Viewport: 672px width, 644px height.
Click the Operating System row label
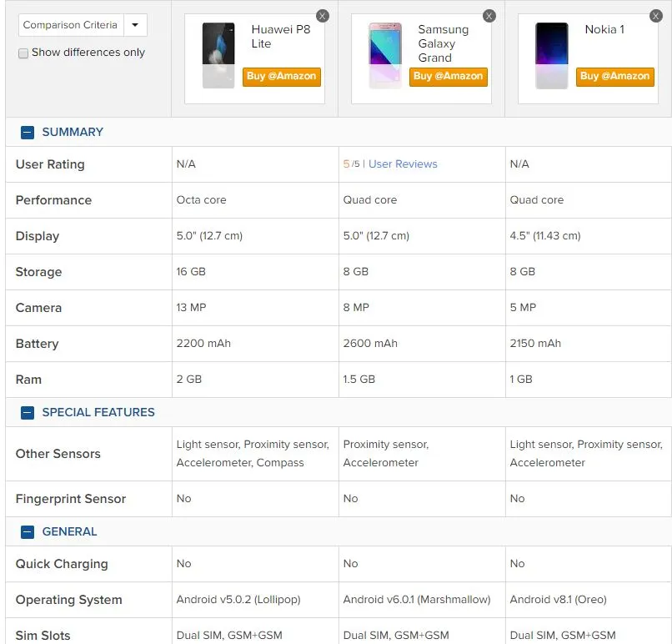point(68,600)
